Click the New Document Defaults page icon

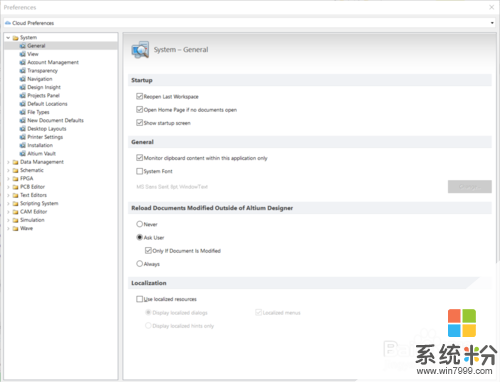pyautogui.click(x=23, y=120)
